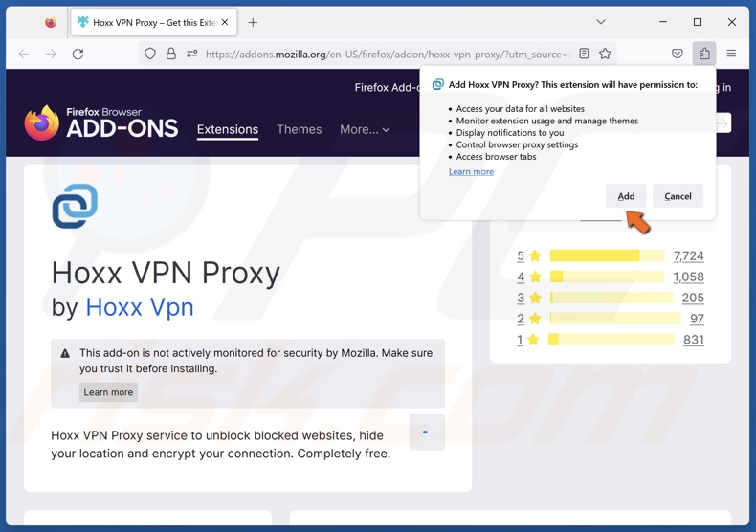Image resolution: width=756 pixels, height=532 pixels.
Task: Click the 7,724 five-star count
Action: (688, 255)
